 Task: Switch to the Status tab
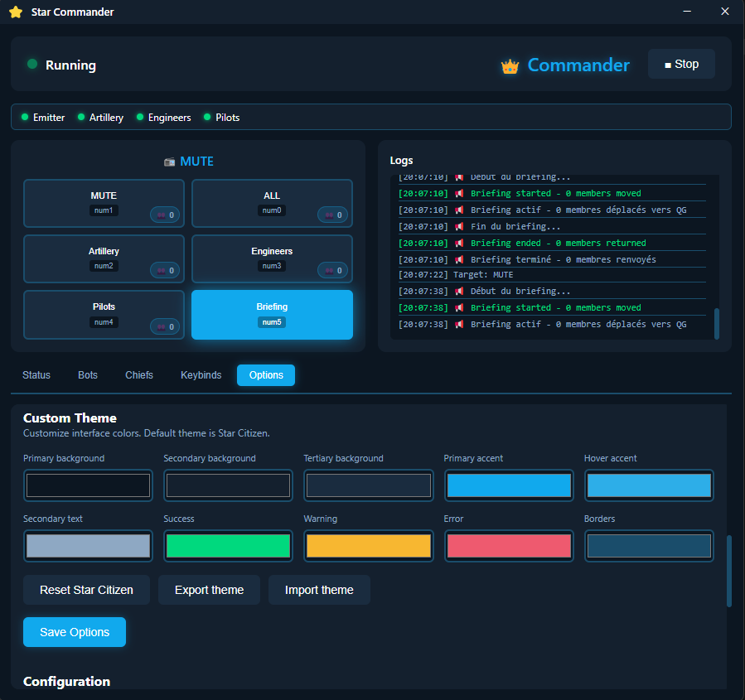point(36,375)
